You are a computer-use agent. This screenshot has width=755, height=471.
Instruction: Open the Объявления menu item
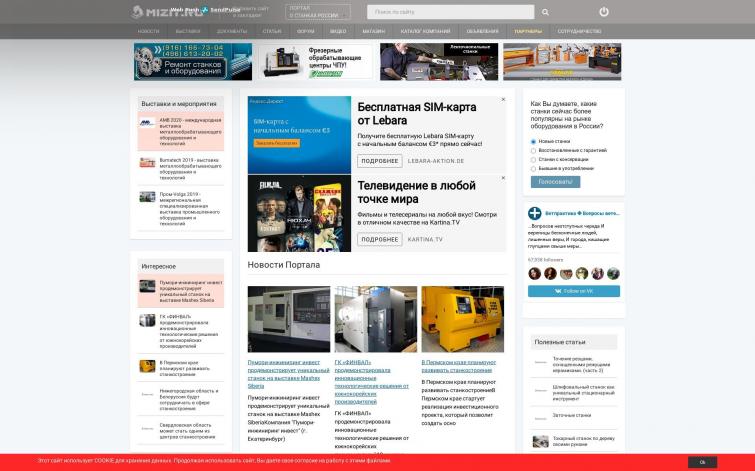[x=482, y=31]
